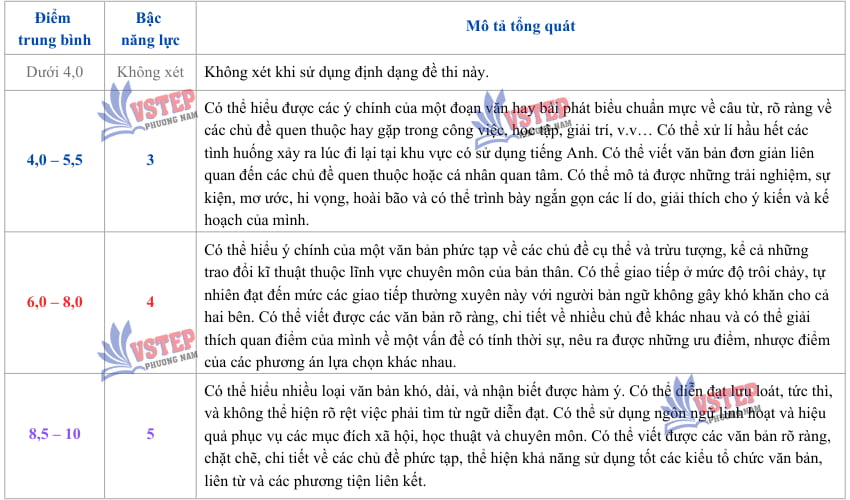Viewport: 850px width, 500px height.
Task: Click the red level number 4
Action: coord(150,300)
